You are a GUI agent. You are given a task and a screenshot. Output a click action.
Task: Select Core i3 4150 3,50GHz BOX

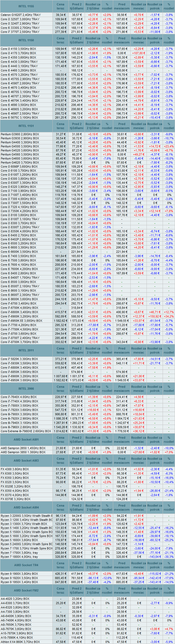[x=18, y=49]
